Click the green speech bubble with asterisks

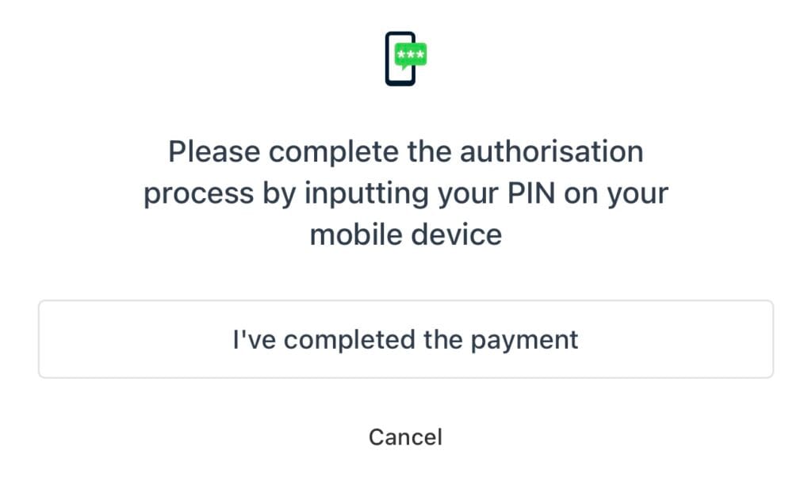[x=411, y=55]
